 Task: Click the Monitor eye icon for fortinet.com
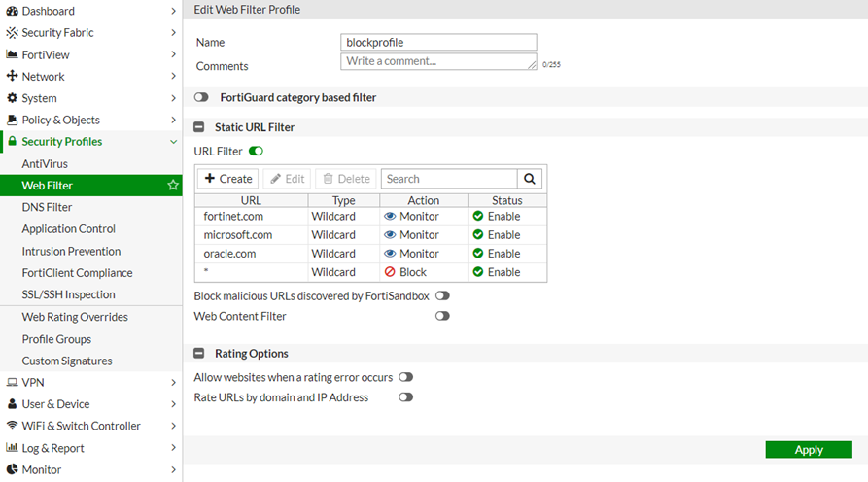point(390,216)
